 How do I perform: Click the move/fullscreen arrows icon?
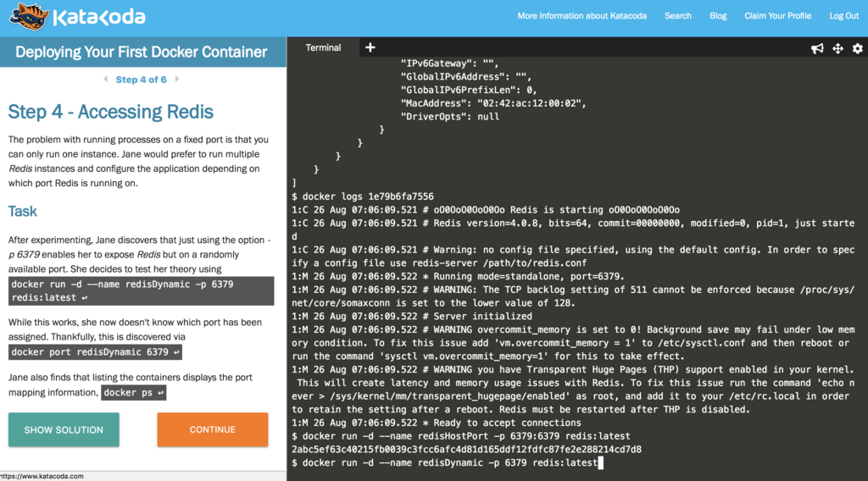[837, 48]
